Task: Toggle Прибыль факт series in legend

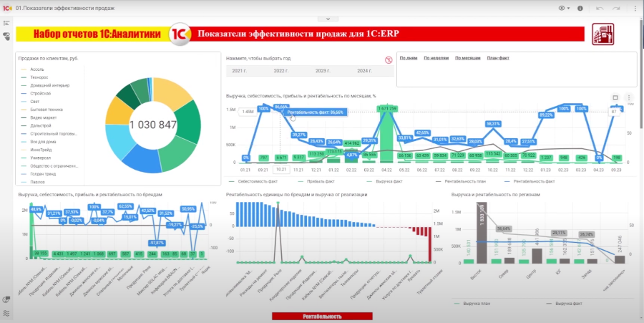Action: [316, 181]
